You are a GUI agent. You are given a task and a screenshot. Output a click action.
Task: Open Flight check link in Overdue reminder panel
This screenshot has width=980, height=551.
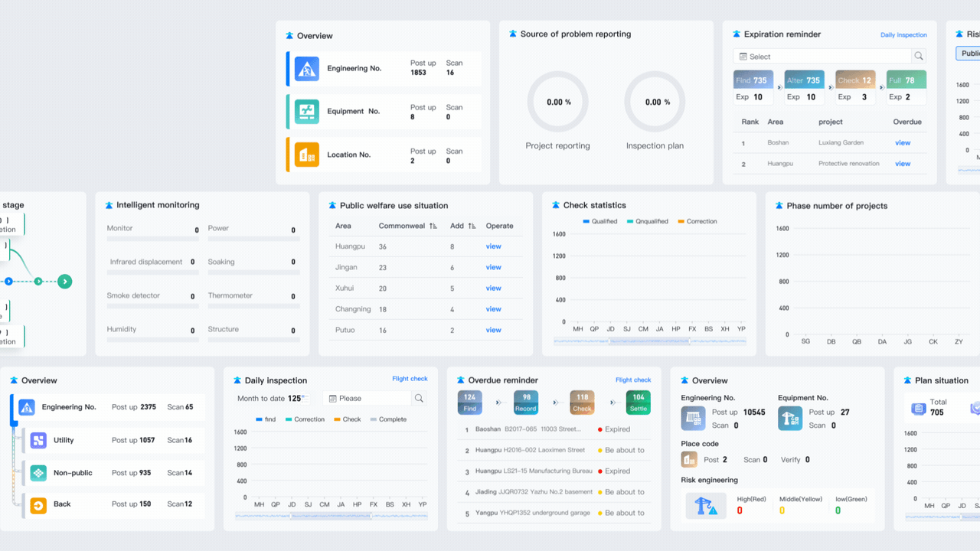point(633,380)
